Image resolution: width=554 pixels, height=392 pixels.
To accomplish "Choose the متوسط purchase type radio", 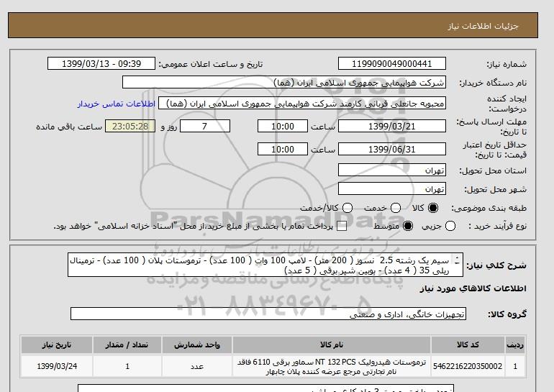I will tap(408, 226).
